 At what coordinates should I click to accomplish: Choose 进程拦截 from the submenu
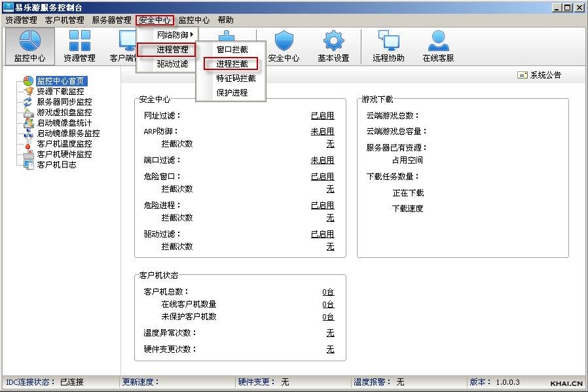click(232, 64)
